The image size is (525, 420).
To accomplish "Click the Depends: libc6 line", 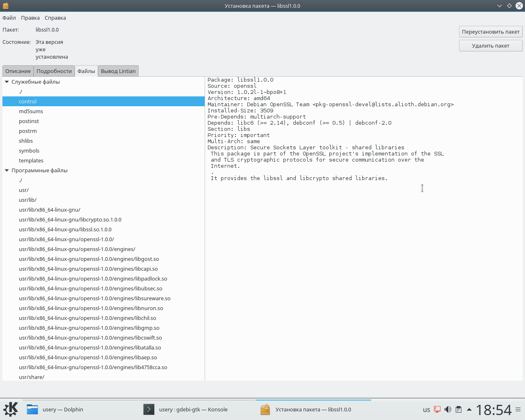I will click(299, 123).
